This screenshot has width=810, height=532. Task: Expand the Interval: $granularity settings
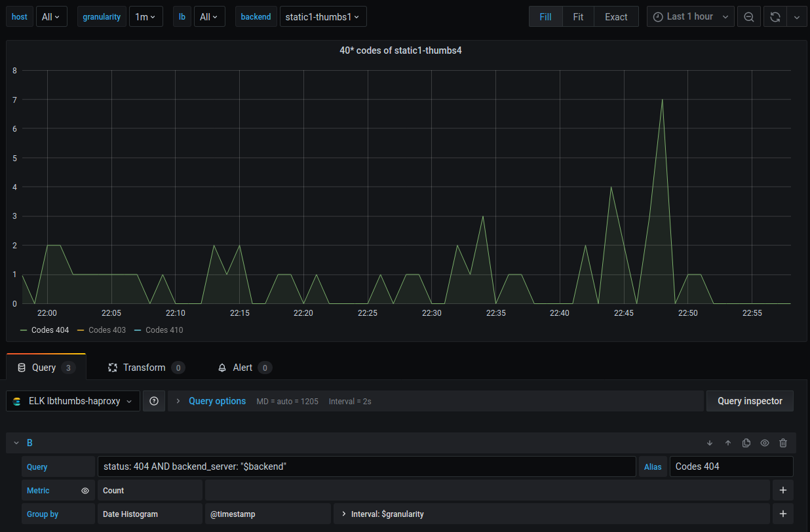[x=551, y=514]
